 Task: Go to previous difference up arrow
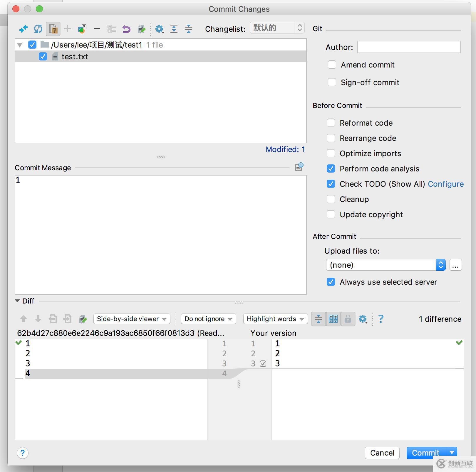point(24,319)
